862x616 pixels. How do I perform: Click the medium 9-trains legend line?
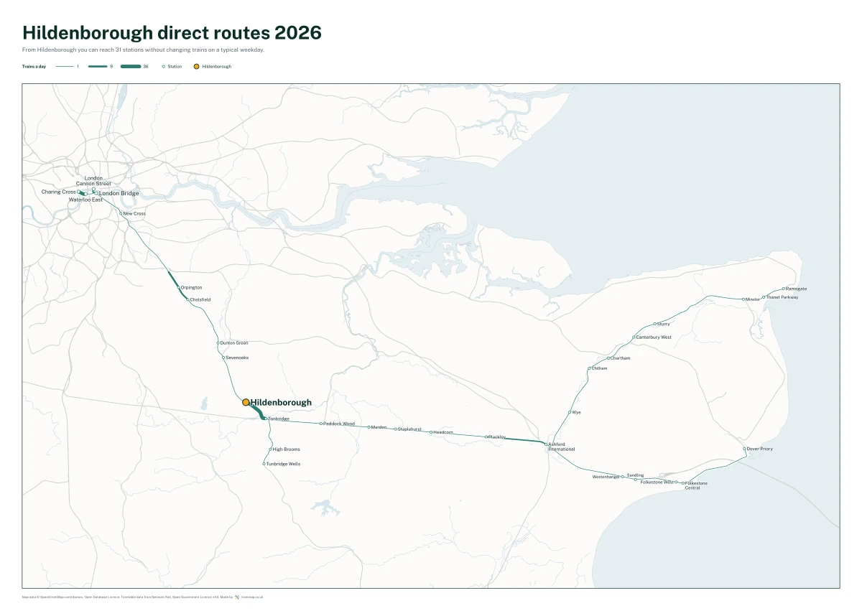pyautogui.click(x=98, y=66)
